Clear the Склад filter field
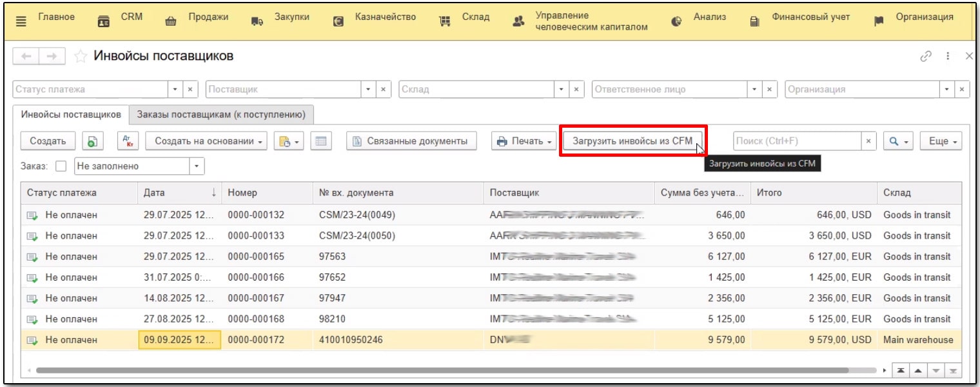The width and height of the screenshot is (980, 387). 576,90
